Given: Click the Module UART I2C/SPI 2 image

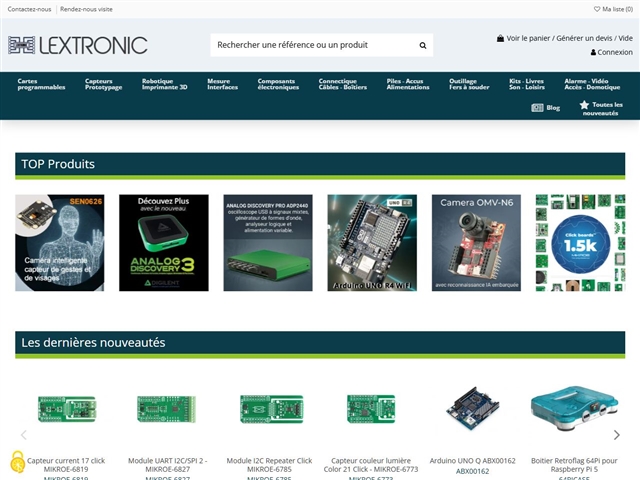Looking at the screenshot, I should (167, 409).
